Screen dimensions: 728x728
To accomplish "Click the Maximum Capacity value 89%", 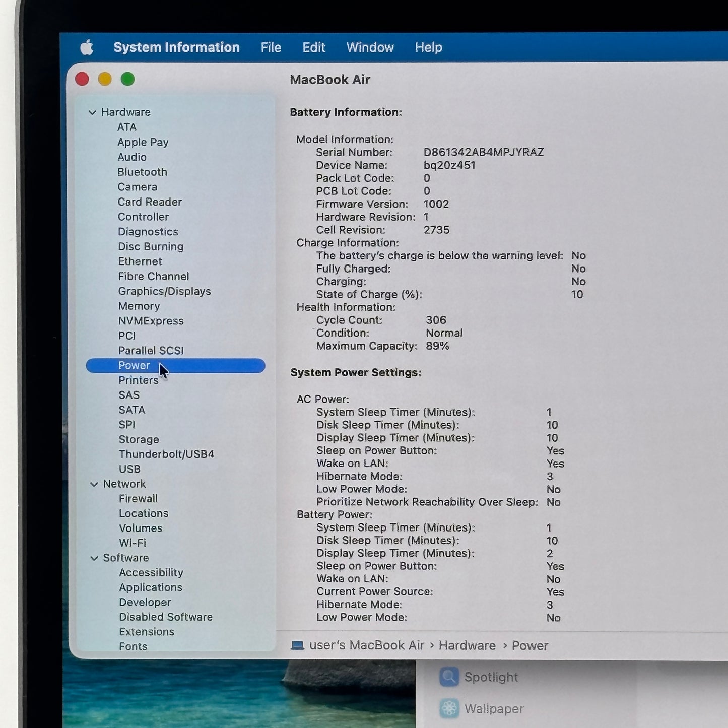I will pos(437,346).
